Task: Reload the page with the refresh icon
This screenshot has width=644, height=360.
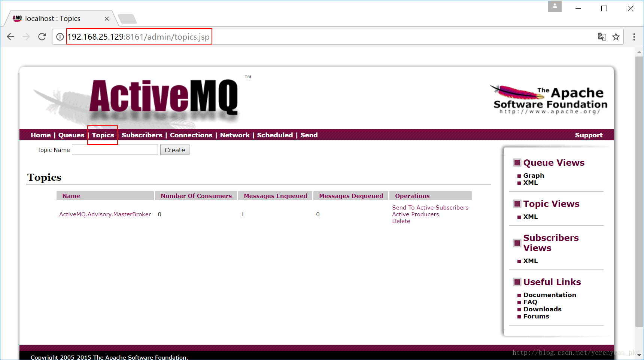Action: [x=42, y=37]
